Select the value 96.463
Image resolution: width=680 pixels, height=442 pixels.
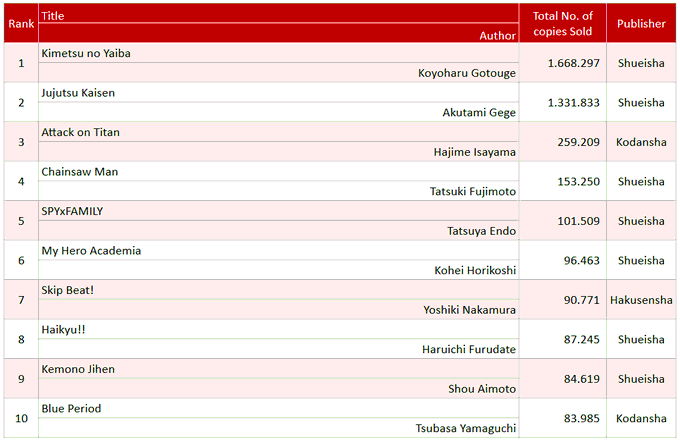click(x=582, y=261)
